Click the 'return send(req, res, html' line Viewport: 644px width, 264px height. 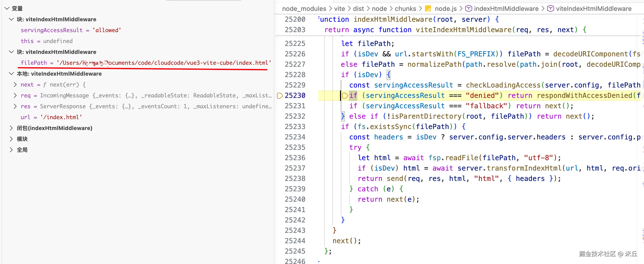pos(459,178)
